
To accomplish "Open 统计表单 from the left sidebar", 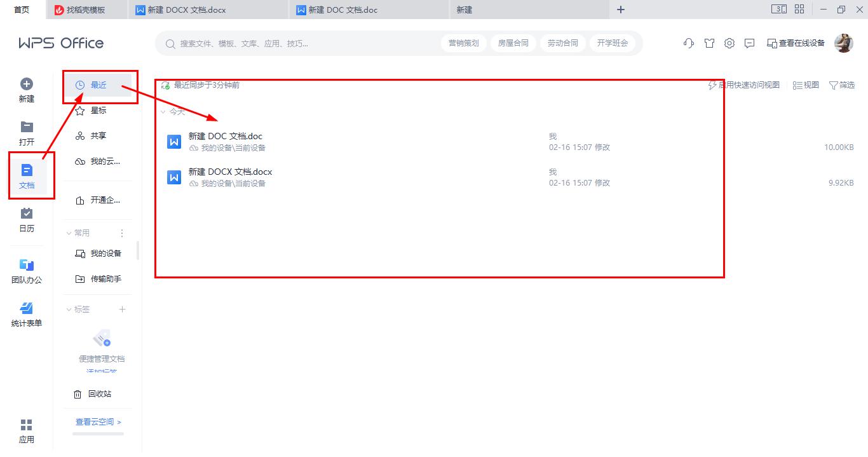I will (x=26, y=313).
